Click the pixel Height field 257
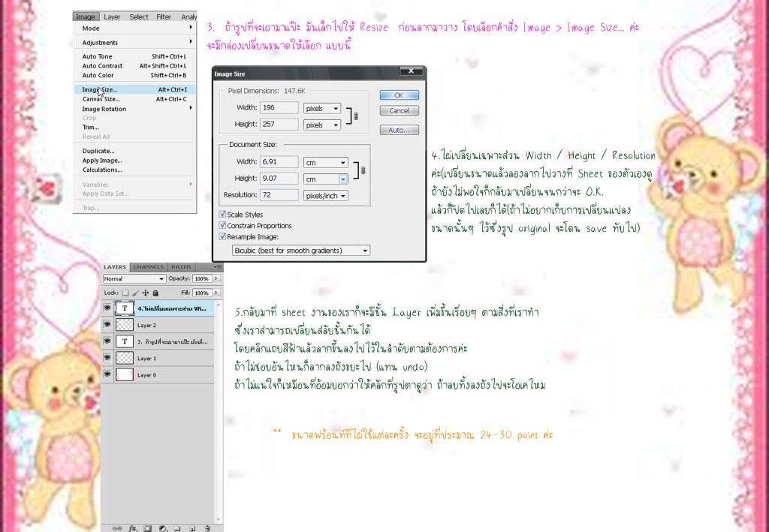Image resolution: width=769 pixels, height=532 pixels. pyautogui.click(x=279, y=125)
